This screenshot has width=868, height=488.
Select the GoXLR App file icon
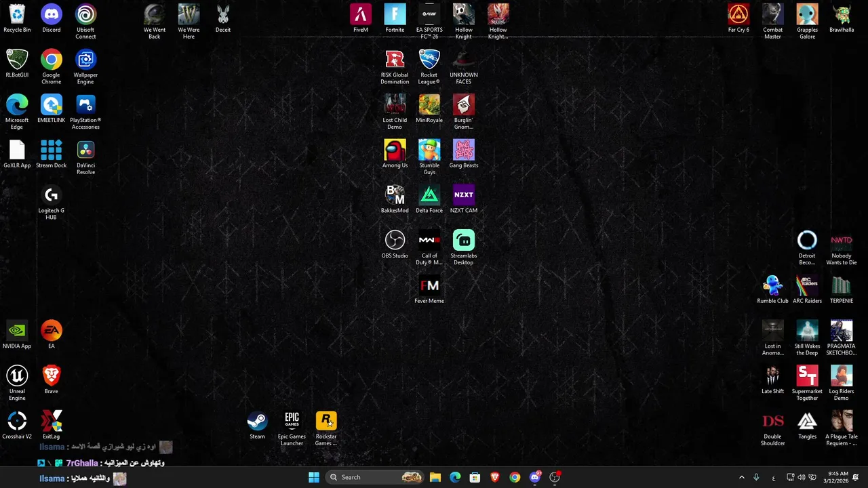(17, 155)
